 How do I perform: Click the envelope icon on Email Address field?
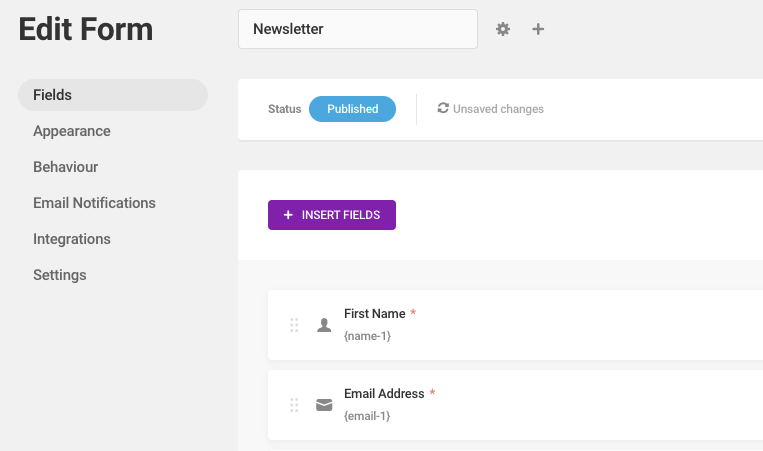click(324, 405)
